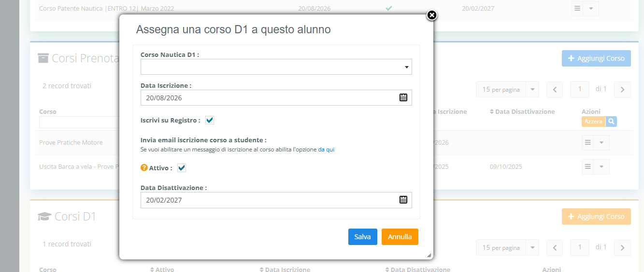
Task: Sort by Data Disattivazione in Corsi Prenotati
Action: 522,111
